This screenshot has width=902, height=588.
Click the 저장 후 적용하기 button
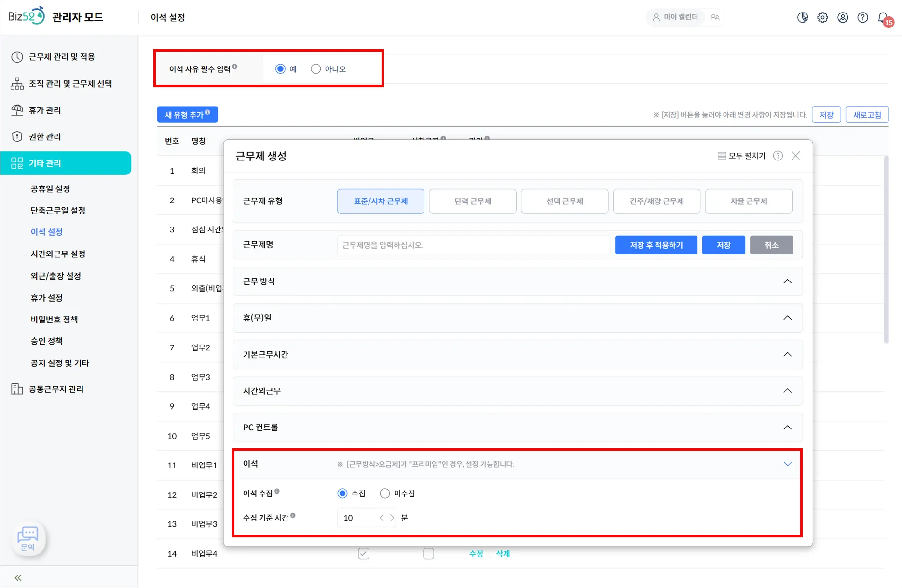(656, 245)
